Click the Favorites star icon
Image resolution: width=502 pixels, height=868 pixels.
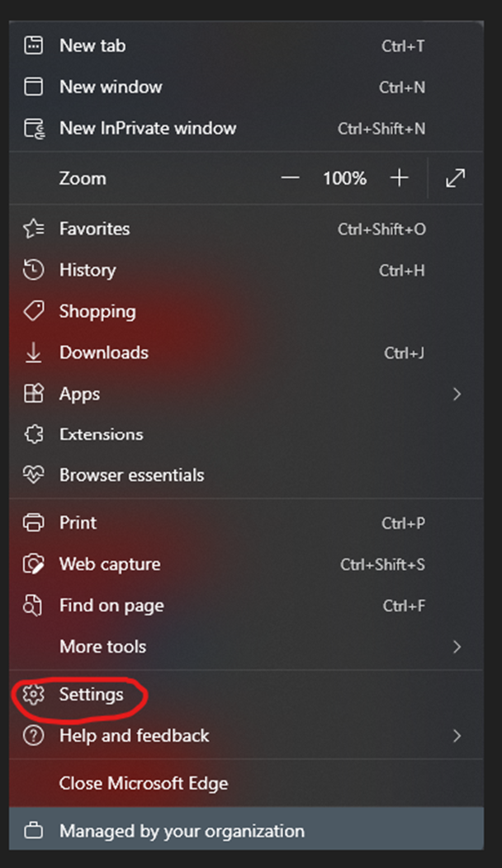pos(33,229)
